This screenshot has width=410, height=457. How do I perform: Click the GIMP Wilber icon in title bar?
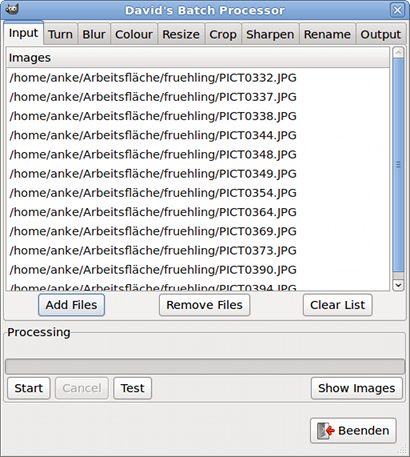[12, 9]
